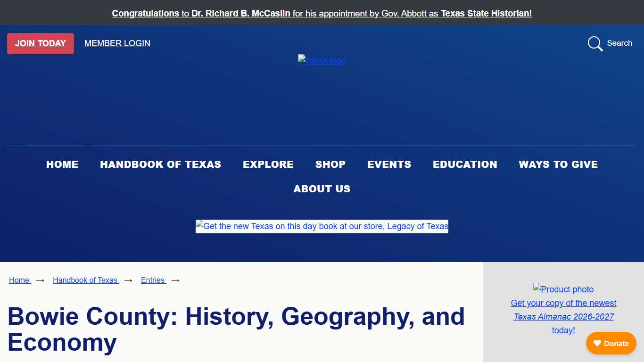Click the heart icon on Donate
The image size is (644, 362).
pyautogui.click(x=597, y=343)
